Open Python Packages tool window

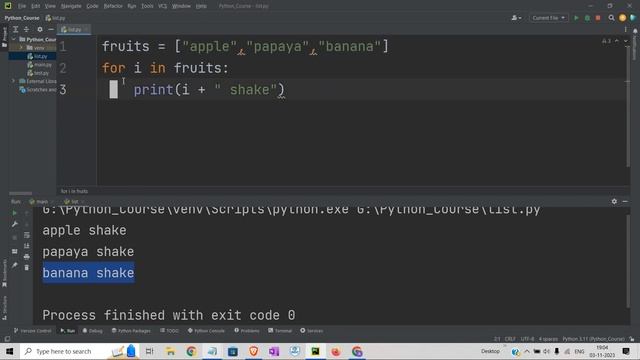click(x=131, y=331)
